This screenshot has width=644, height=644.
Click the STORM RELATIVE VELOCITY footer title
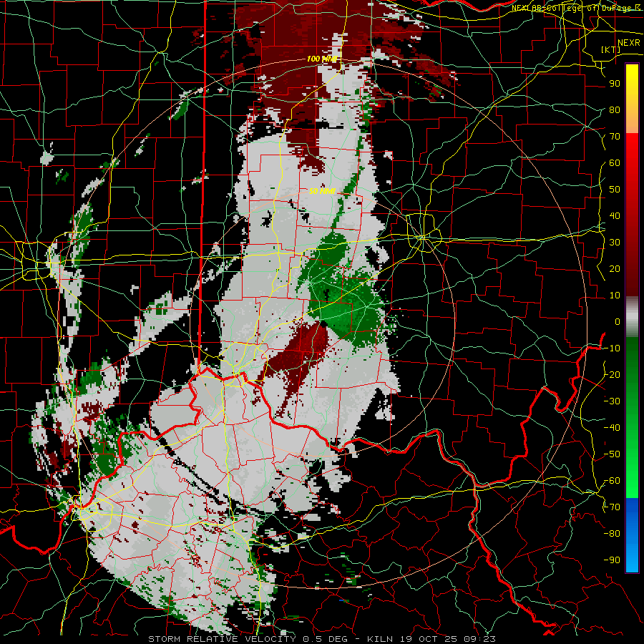click(x=222, y=639)
